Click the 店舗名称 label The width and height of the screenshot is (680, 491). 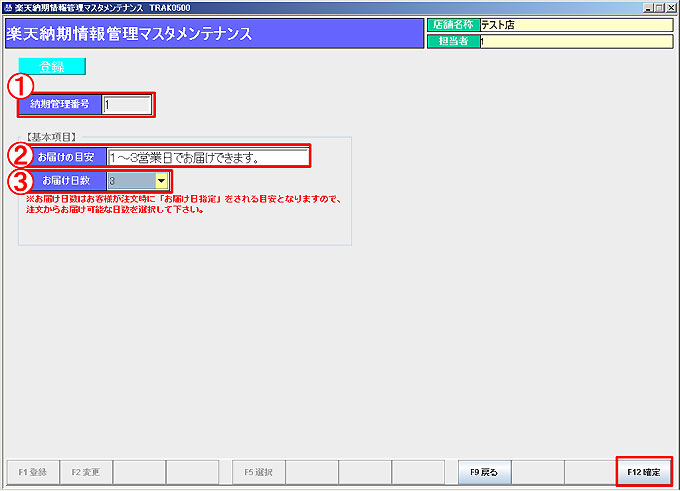[x=453, y=25]
